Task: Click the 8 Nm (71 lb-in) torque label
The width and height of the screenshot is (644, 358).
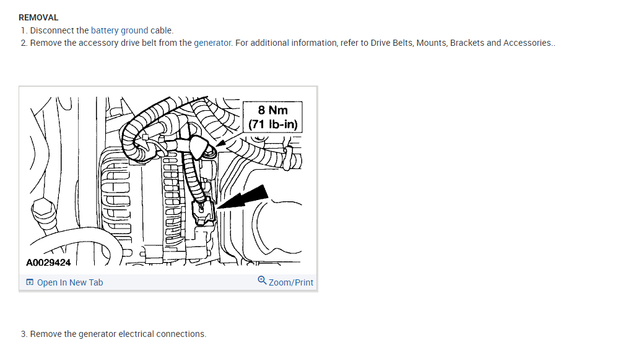Action: coord(272,117)
